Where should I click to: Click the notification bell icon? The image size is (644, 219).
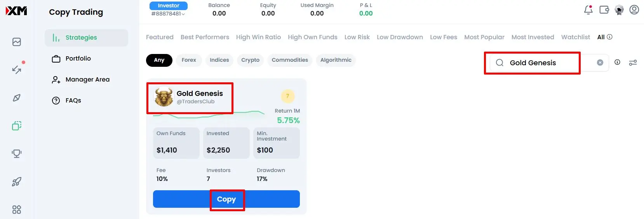588,10
